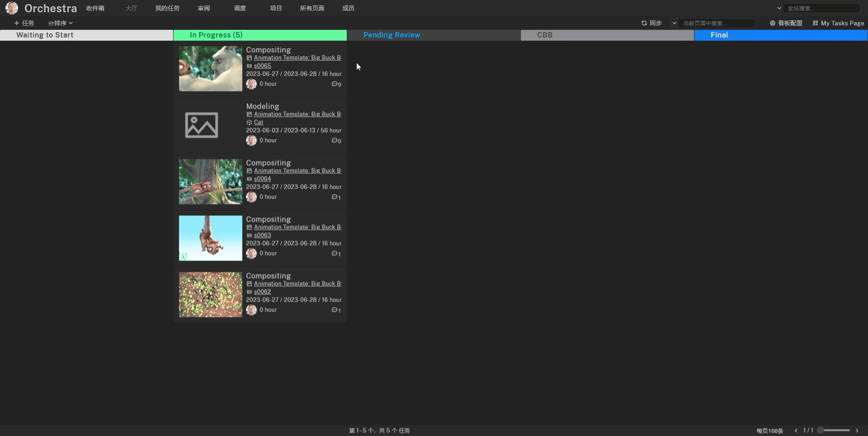This screenshot has width=868, height=436.
Task: Expand the page search filter dropdown arrow
Action: [674, 23]
